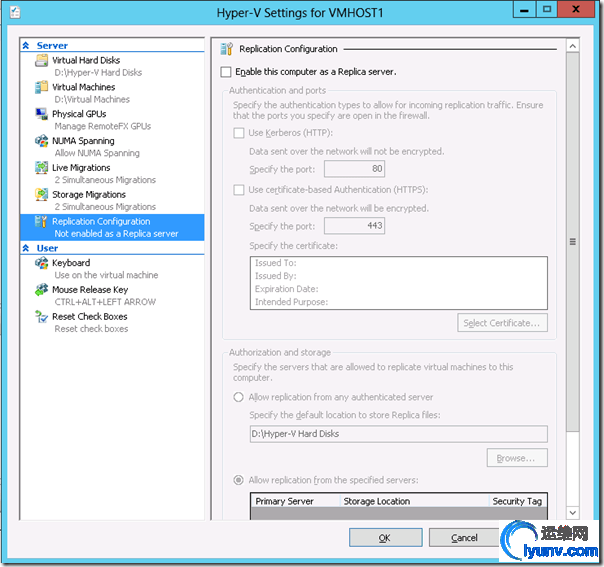Screen dimensions: 604x567
Task: Click the Kerberos port field showing 80
Action: [x=354, y=169]
